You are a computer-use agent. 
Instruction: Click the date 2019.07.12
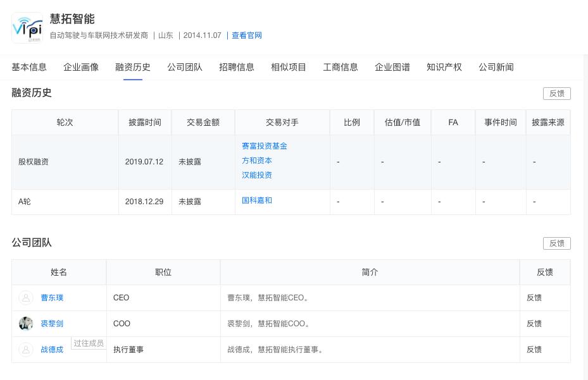point(144,162)
